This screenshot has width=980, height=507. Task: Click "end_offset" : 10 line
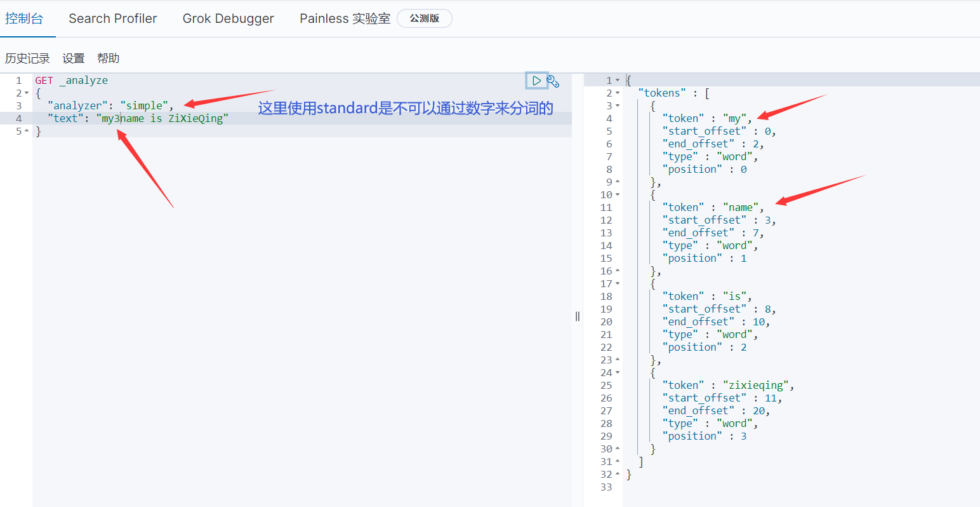click(716, 321)
